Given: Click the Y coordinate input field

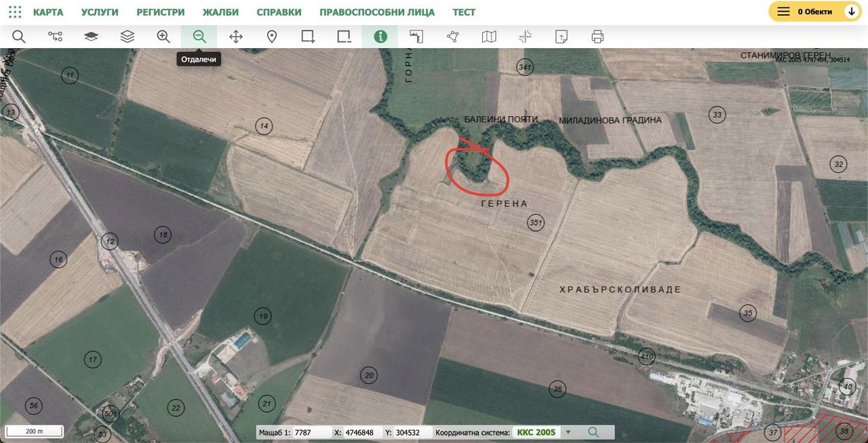Looking at the screenshot, I should click(x=412, y=432).
